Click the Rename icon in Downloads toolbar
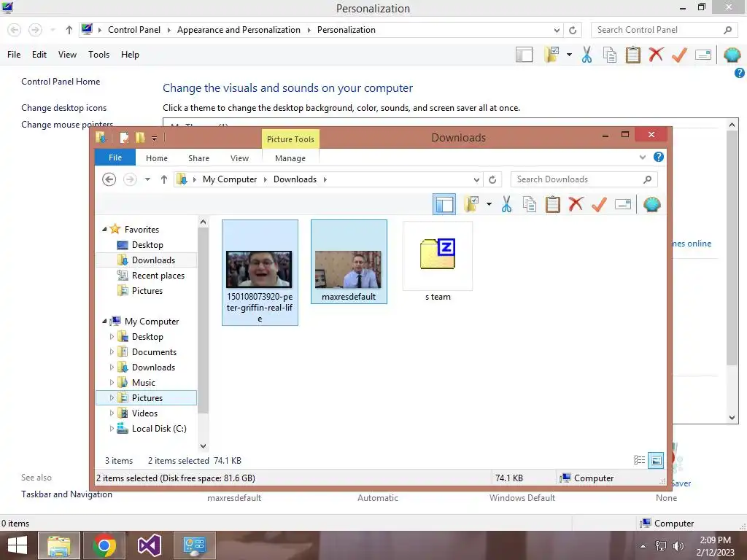747x560 pixels. coord(623,205)
